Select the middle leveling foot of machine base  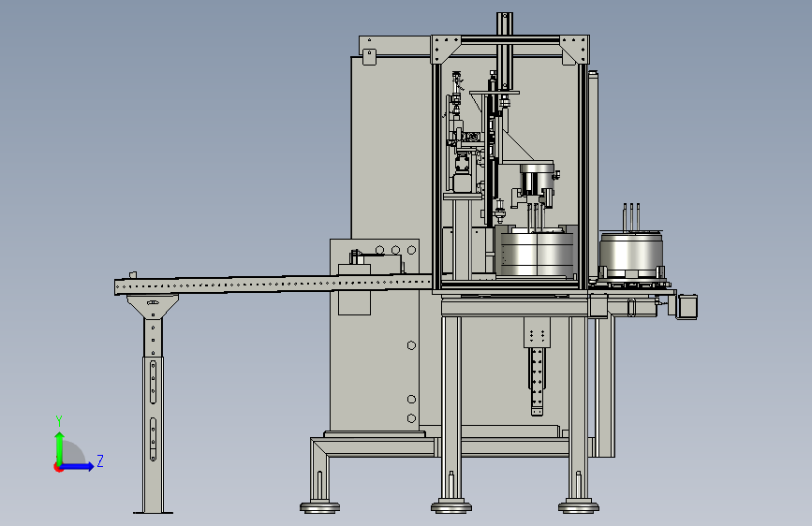[451, 506]
